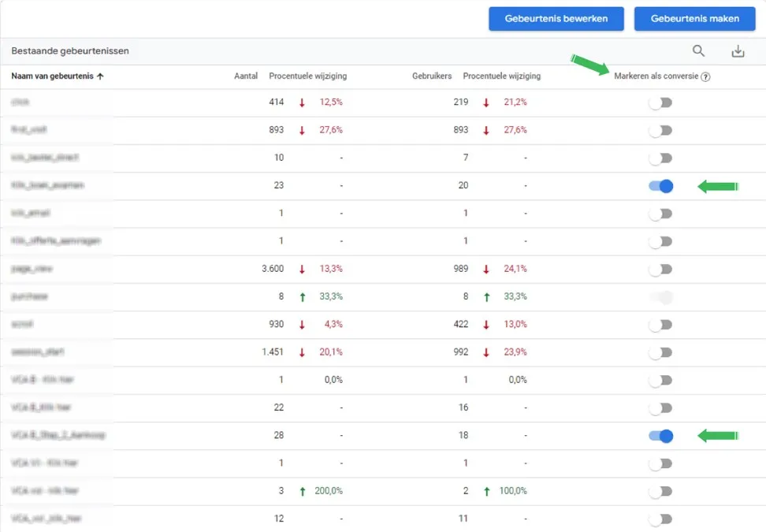The image size is (766, 532).
Task: Toggle the greyed-out purchase conversion switch
Action: tap(660, 297)
